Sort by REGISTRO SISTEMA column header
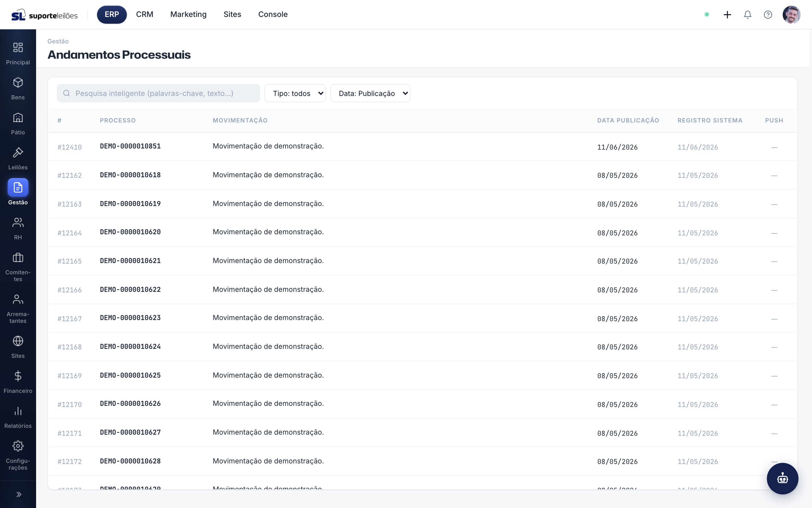 click(710, 120)
